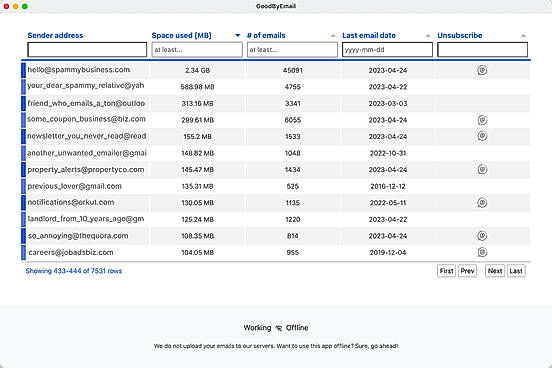The image size is (552, 368).
Task: Select row careers@jobadsbiz.com
Action: 276,252
